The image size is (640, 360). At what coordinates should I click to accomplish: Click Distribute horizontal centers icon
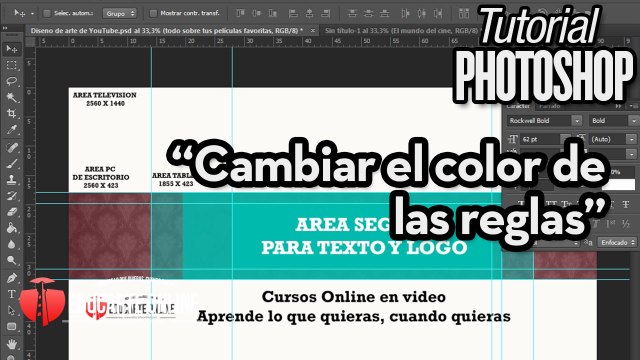pos(422,13)
